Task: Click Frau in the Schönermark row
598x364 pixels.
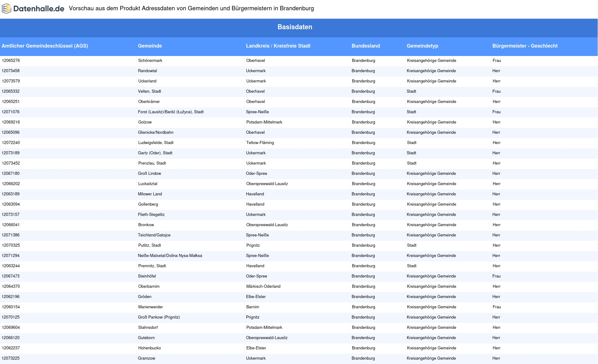Action: pyautogui.click(x=497, y=61)
